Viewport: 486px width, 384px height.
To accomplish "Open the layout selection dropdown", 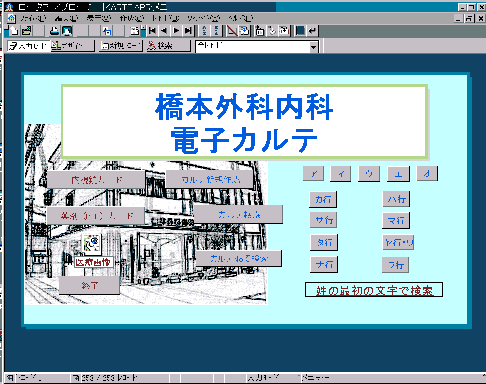I will tap(313, 47).
